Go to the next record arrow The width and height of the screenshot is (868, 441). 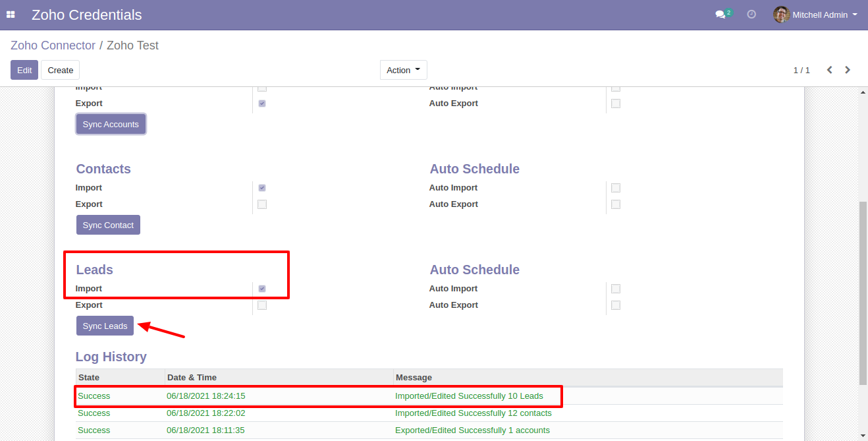(x=848, y=70)
